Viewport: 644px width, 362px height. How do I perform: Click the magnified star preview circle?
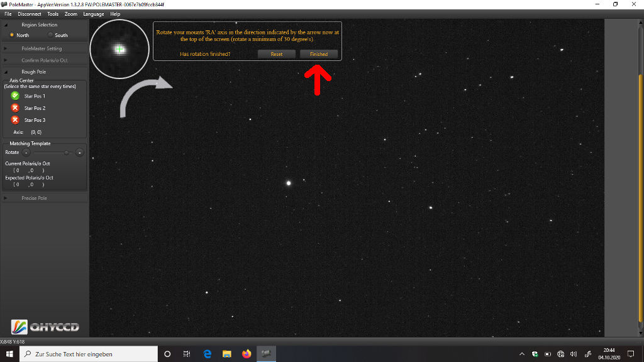click(119, 49)
